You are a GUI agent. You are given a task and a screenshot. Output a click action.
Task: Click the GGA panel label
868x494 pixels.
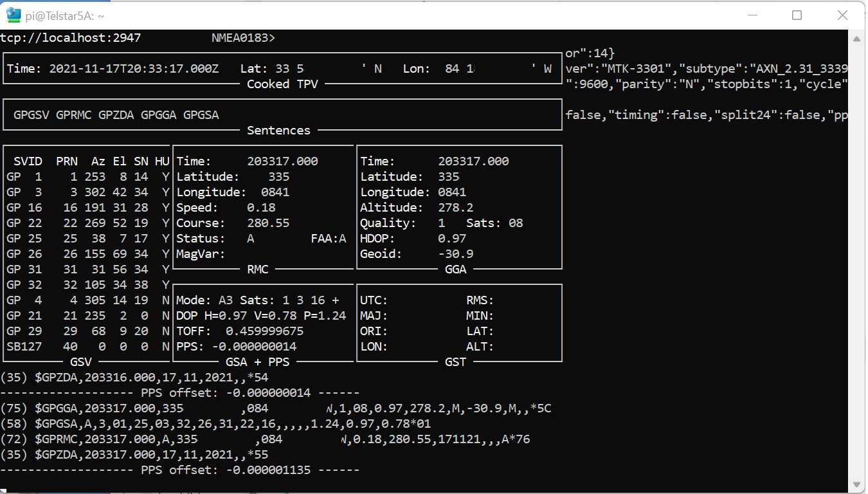click(457, 269)
